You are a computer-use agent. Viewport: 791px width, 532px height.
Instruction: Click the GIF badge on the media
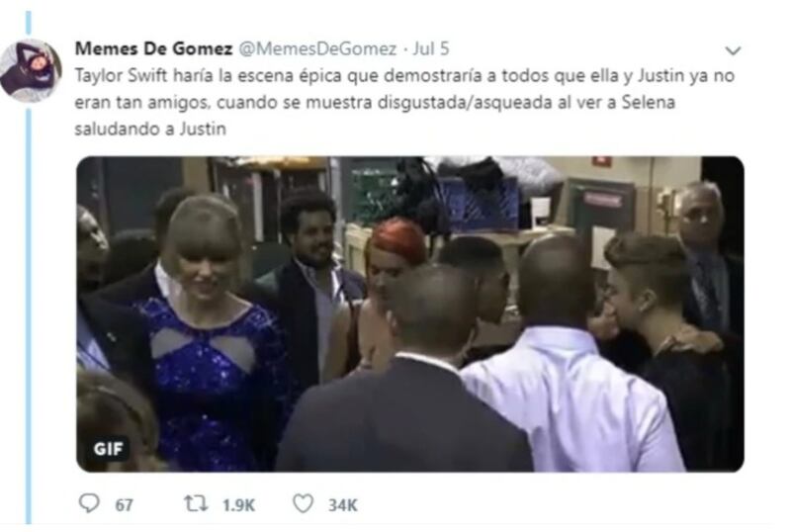(108, 449)
